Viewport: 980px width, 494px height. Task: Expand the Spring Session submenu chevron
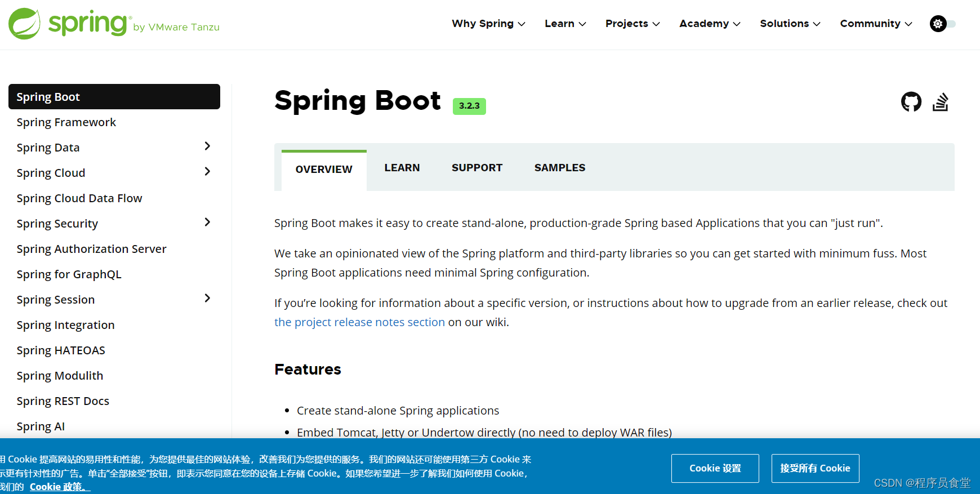pyautogui.click(x=207, y=299)
